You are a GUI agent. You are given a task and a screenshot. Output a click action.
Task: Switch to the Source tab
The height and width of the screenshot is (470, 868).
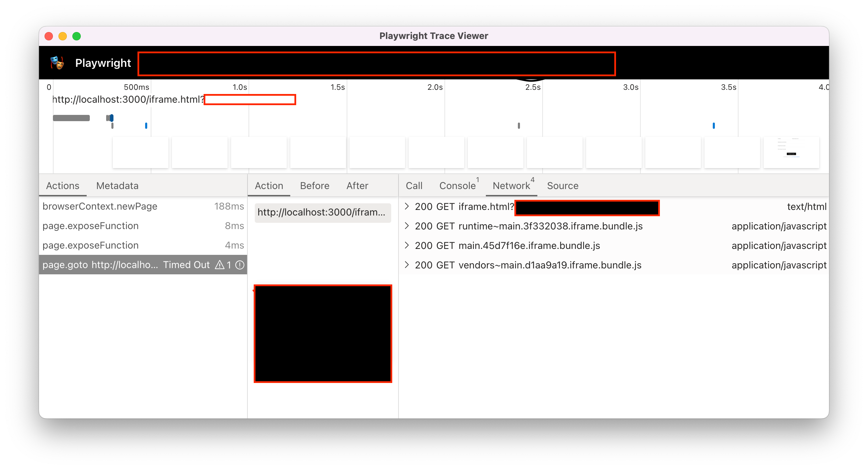[562, 186]
